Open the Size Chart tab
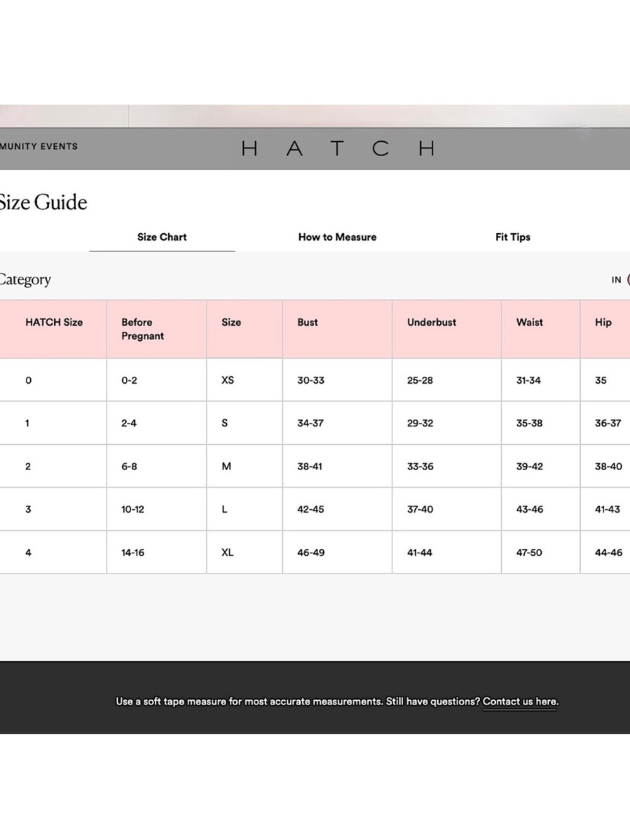 (162, 237)
